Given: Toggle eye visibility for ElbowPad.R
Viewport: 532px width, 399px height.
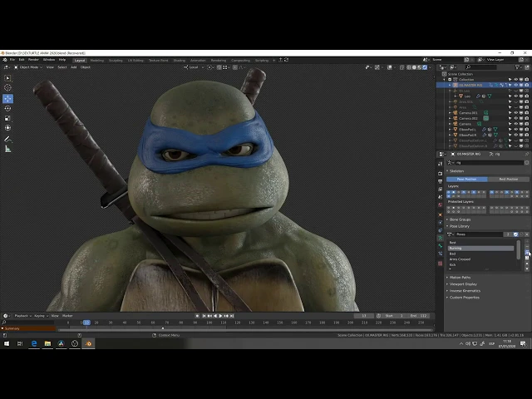Looking at the screenshot, I should pos(515,135).
